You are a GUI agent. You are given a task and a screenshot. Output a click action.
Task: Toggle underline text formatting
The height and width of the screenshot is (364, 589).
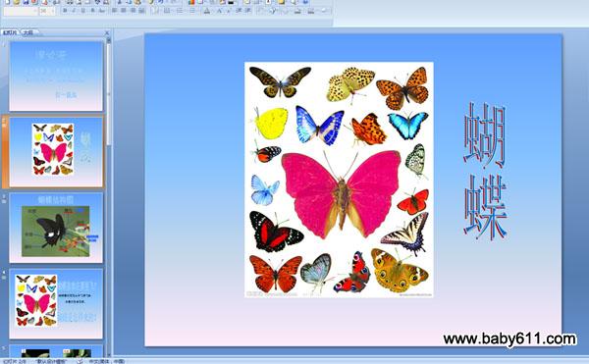pos(83,11)
